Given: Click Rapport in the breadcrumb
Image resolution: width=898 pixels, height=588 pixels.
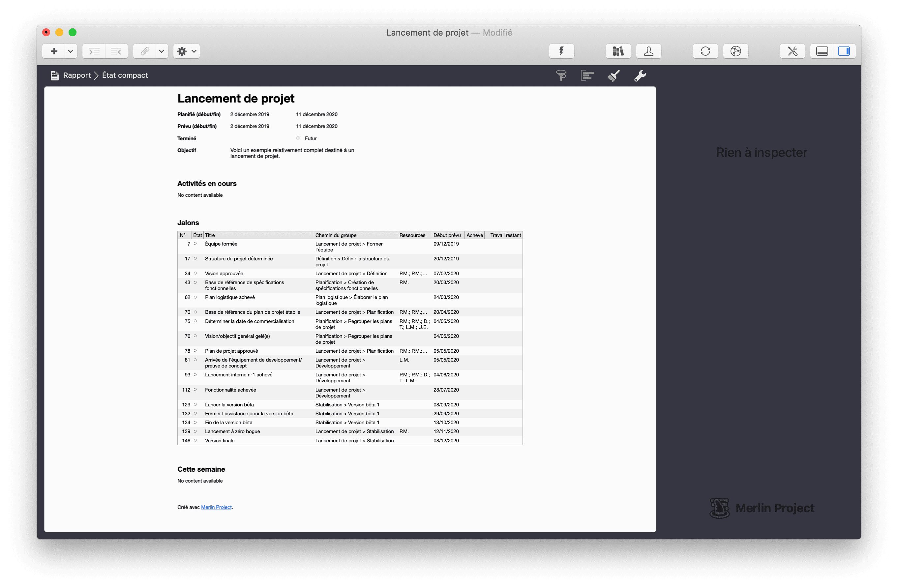Looking at the screenshot, I should click(x=77, y=75).
